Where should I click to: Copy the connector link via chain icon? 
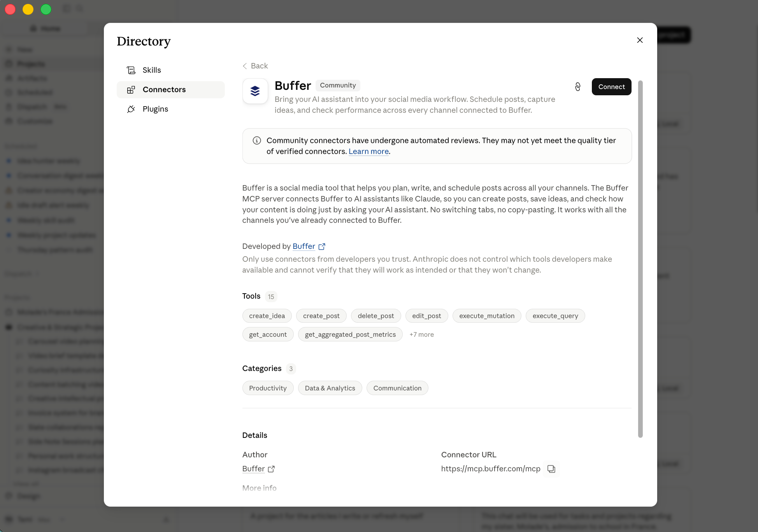(x=577, y=87)
